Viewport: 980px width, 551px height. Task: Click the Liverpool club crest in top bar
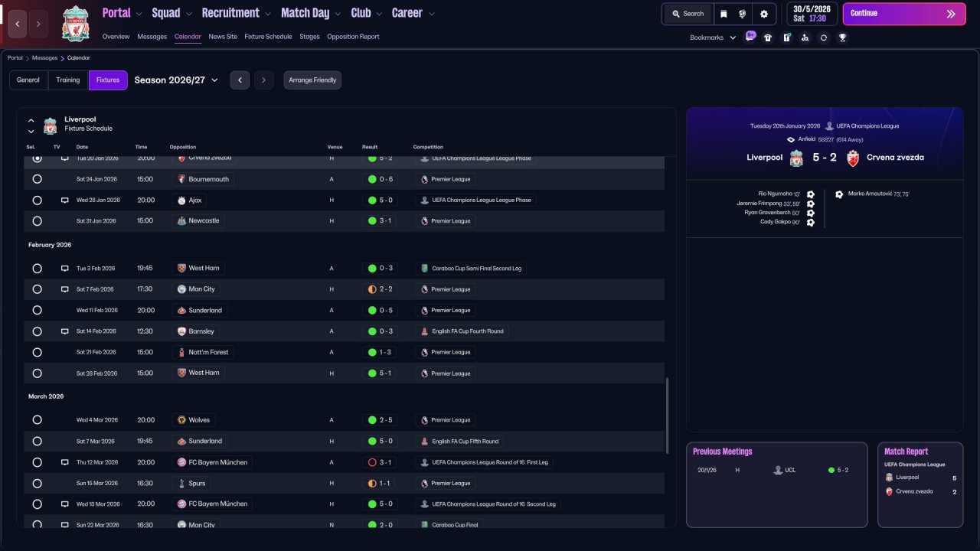click(x=76, y=24)
